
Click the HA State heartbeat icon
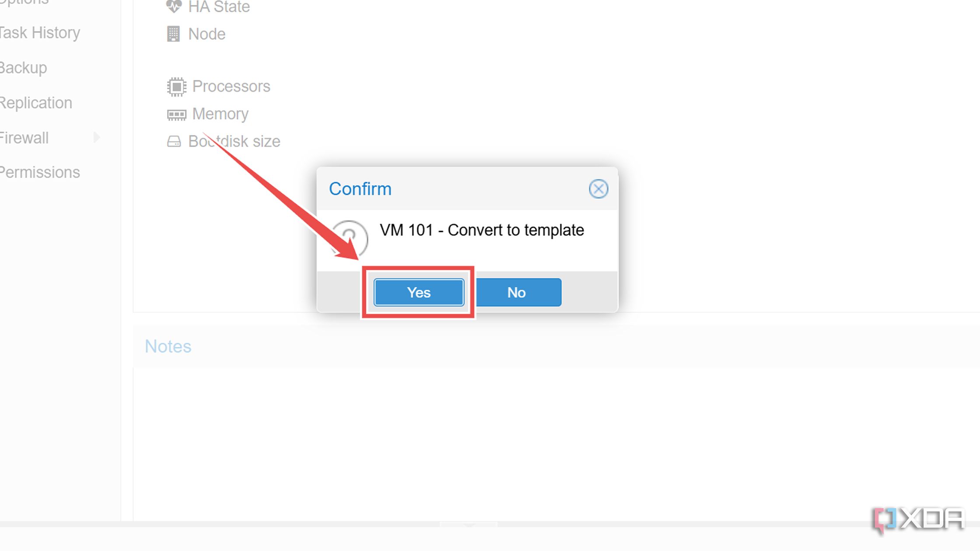coord(174,7)
